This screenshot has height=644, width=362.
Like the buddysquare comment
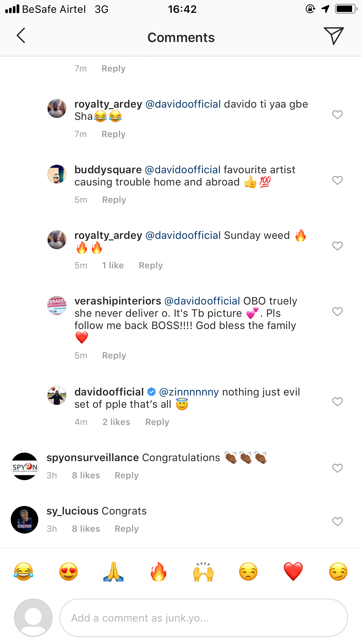(338, 180)
